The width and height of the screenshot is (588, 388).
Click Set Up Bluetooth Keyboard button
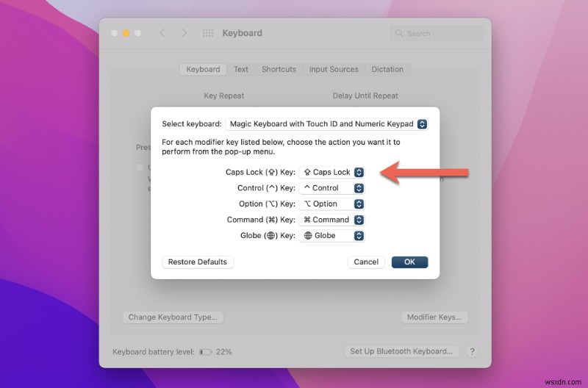pyautogui.click(x=401, y=351)
